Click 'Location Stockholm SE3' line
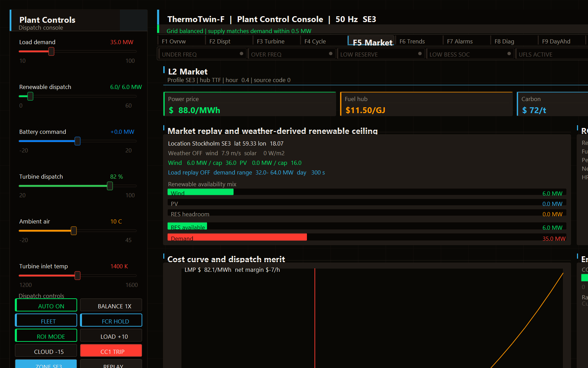Screen dimensions: 588x368 pos(226,143)
